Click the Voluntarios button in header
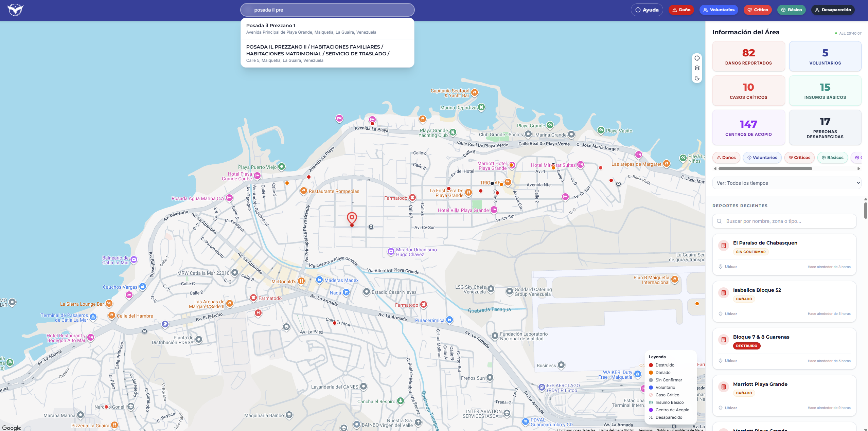868x431 pixels. 719,10
